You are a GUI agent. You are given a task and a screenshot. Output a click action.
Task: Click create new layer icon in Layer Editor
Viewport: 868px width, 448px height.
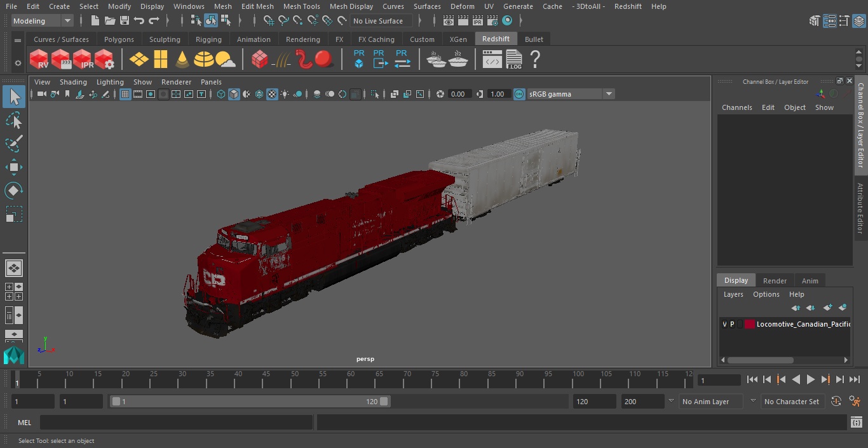click(827, 308)
